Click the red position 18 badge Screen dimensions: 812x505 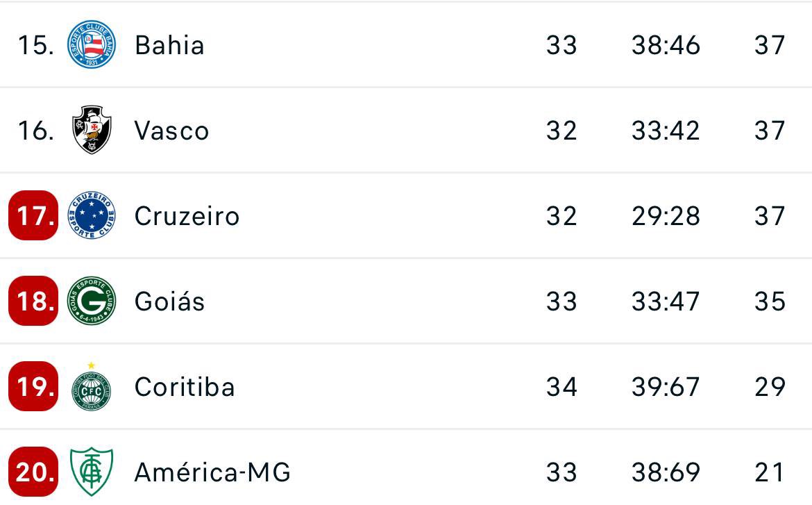tap(33, 301)
